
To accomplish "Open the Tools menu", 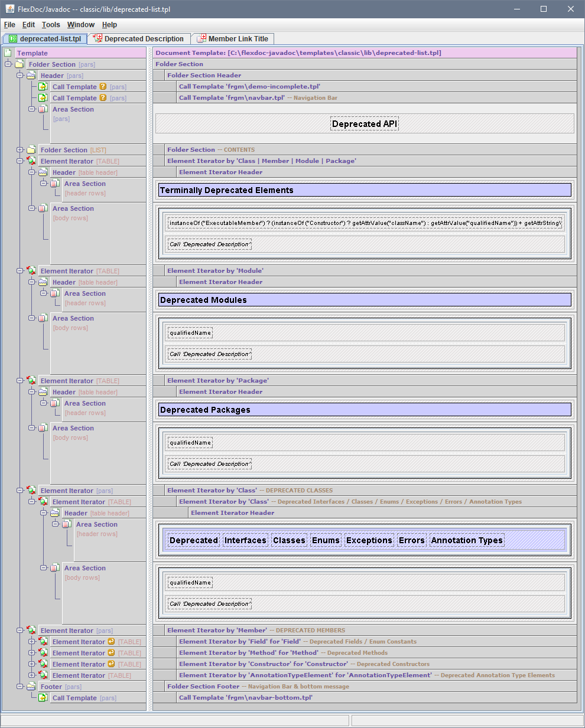I will click(x=51, y=25).
